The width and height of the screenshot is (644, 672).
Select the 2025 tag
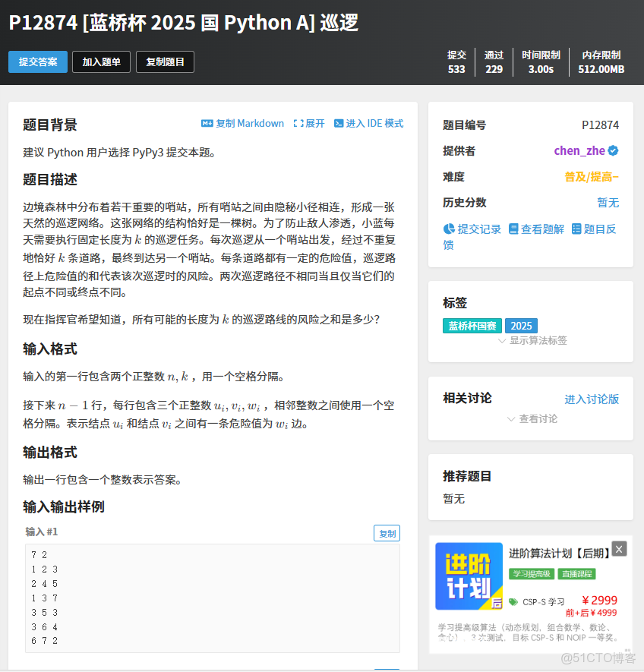pos(521,325)
